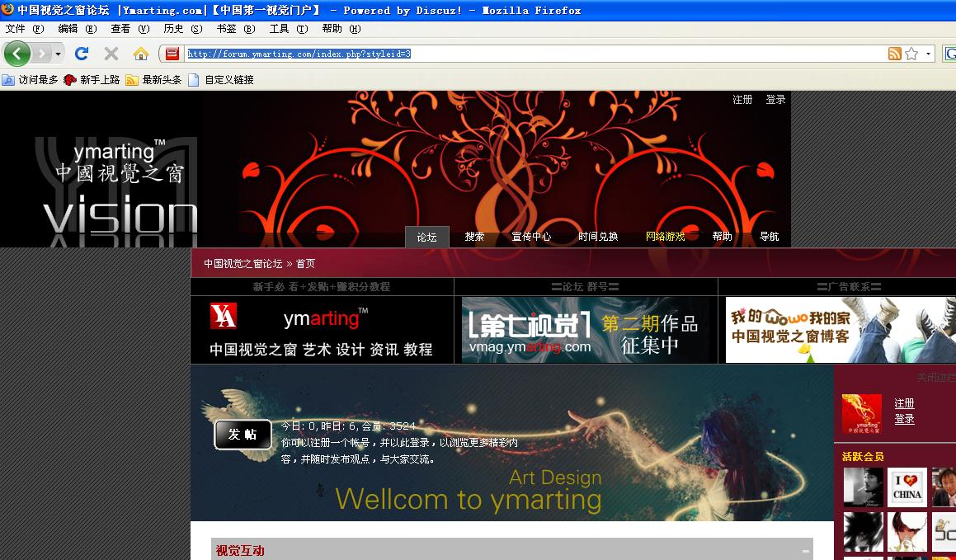Open the ymarting 艺术 设计 资讯 教程 banner
The image size is (956, 560).
pyautogui.click(x=322, y=330)
